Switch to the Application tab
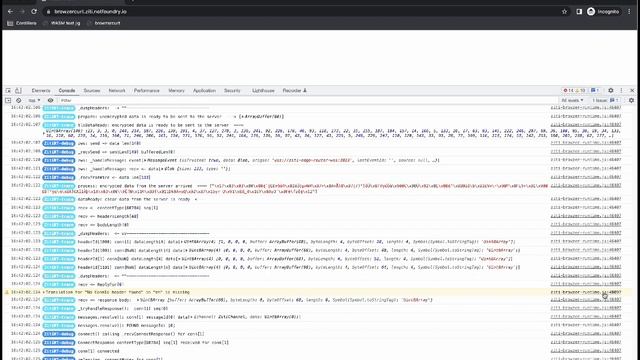This screenshot has height=360, width=640. coord(204,91)
